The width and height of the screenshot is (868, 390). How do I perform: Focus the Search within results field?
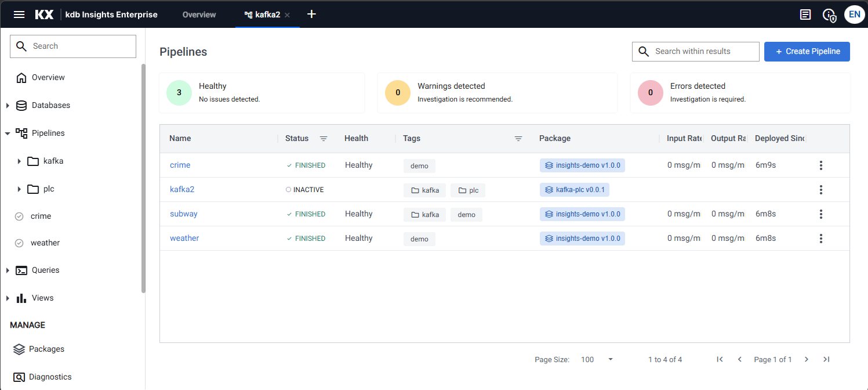point(696,52)
